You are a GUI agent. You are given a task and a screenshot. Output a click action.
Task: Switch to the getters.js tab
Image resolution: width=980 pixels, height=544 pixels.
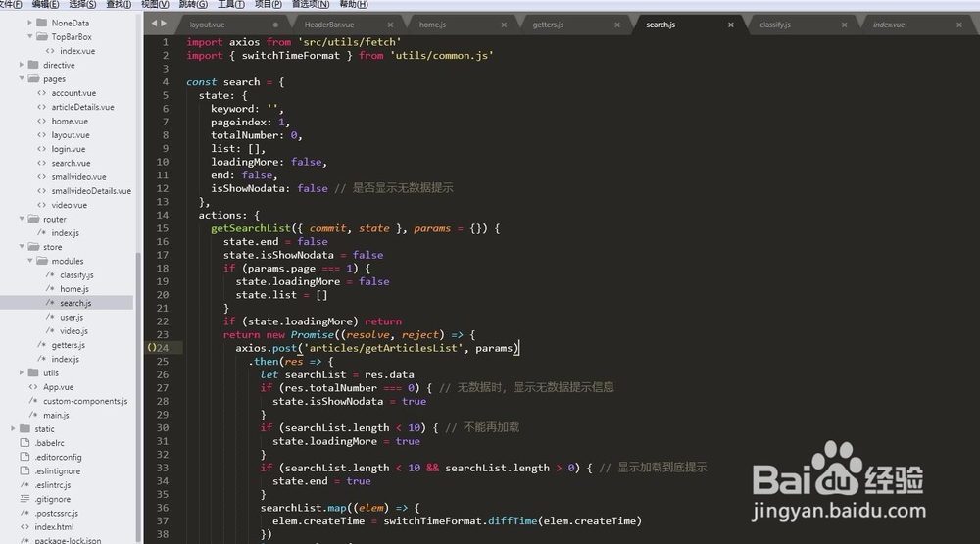(548, 25)
